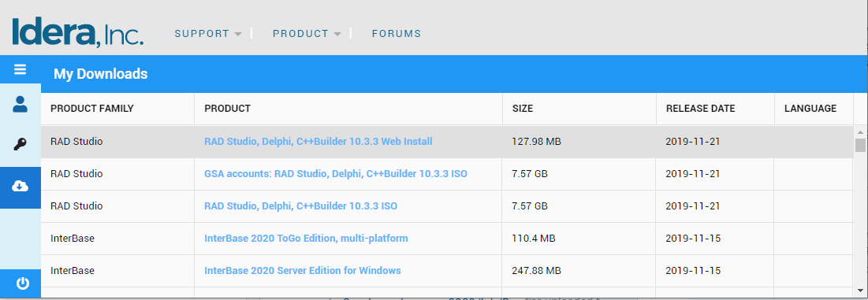Viewport: 868px width, 300px height.
Task: Click RAD Studio, Delphi, C++Builder 10.3.3 ISO link
Action: click(x=300, y=206)
